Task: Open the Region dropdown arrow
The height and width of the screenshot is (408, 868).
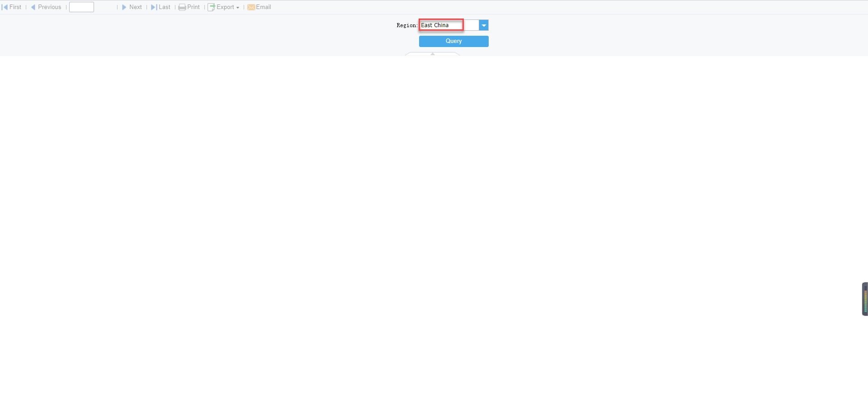Action: click(484, 25)
